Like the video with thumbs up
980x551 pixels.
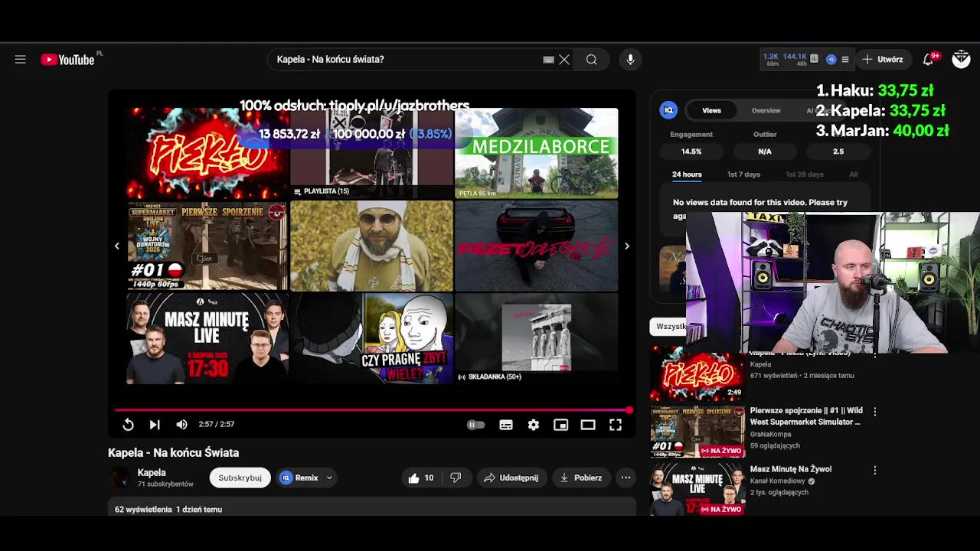pyautogui.click(x=421, y=478)
